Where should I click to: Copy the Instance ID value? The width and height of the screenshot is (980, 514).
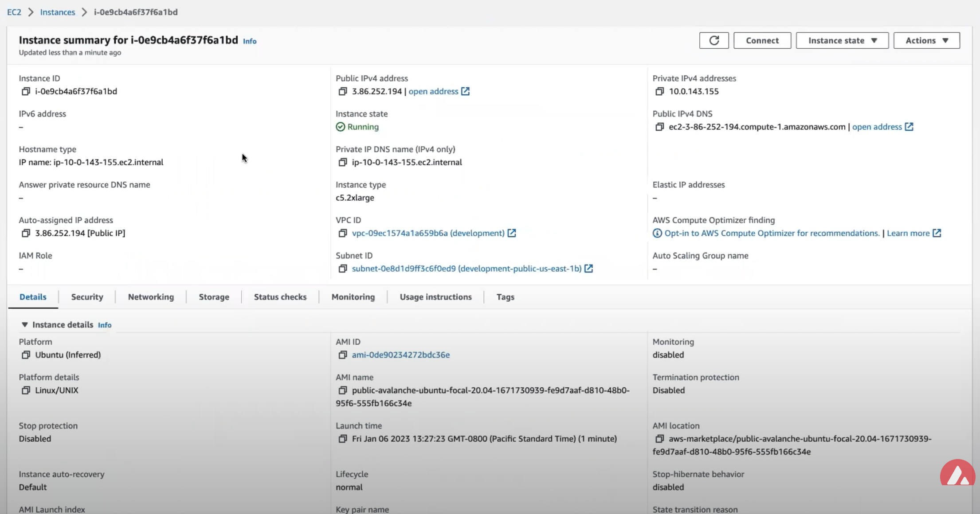point(26,91)
